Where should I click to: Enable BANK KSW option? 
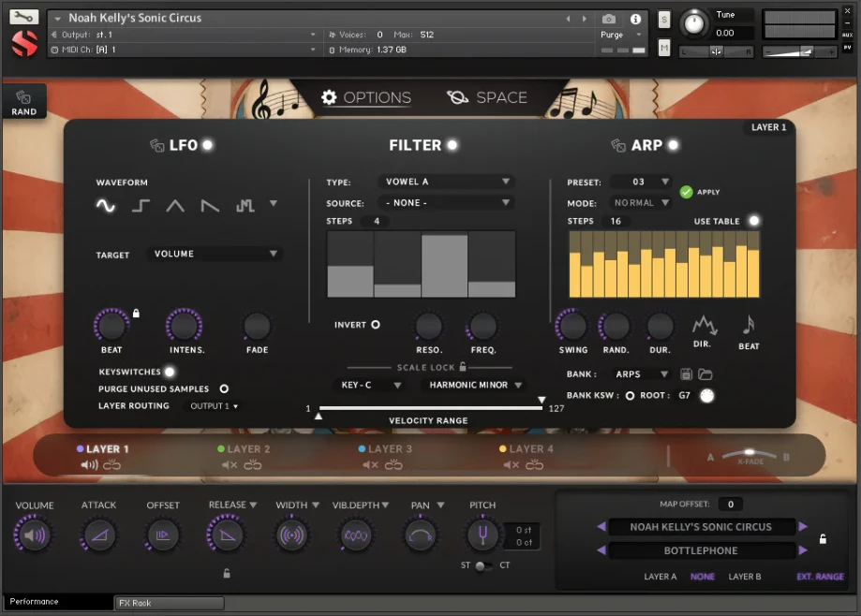pyautogui.click(x=630, y=395)
